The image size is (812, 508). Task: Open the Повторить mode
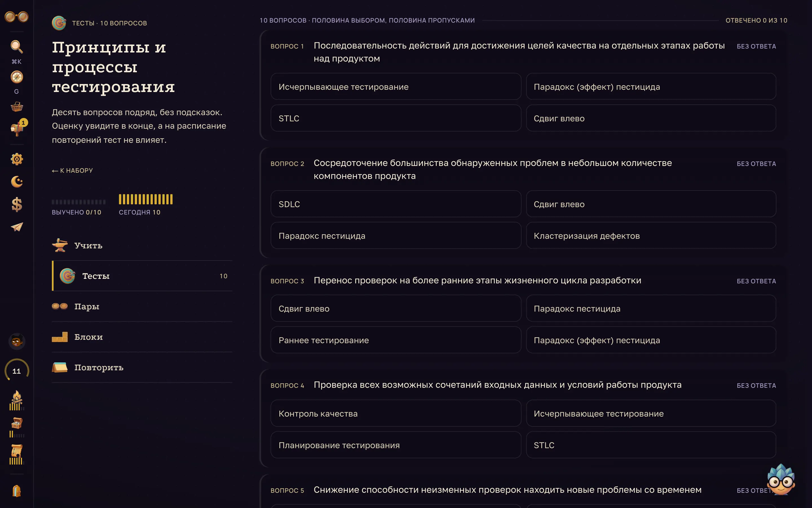click(142, 367)
